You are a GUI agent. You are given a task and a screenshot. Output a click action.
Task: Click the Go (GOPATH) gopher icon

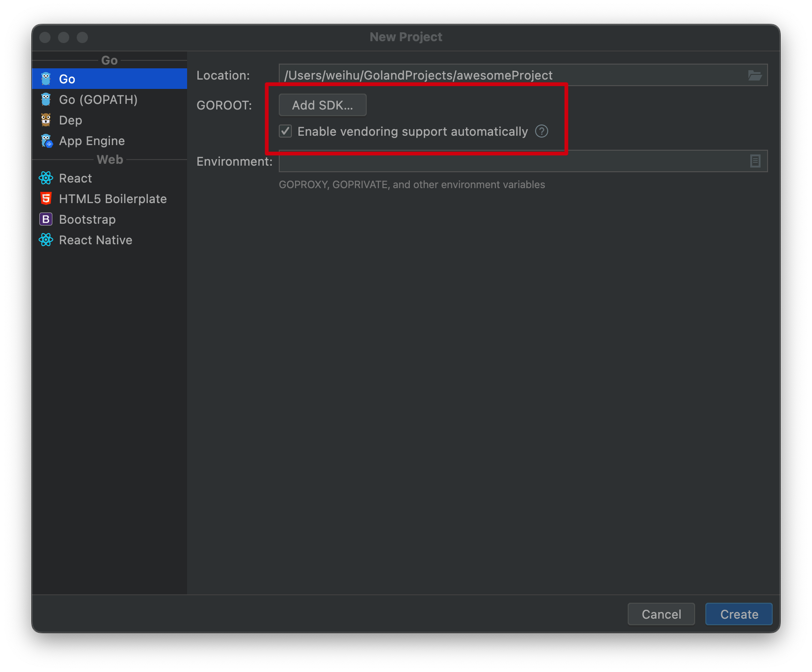[x=46, y=99]
